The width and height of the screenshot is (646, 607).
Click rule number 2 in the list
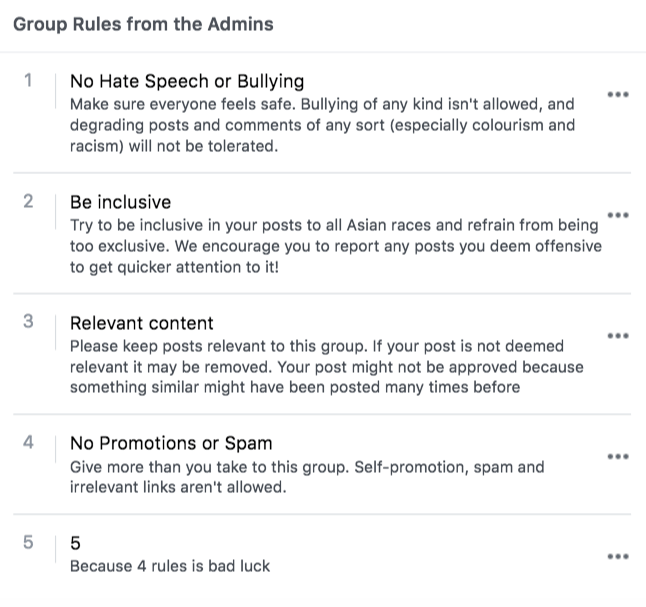pos(28,202)
